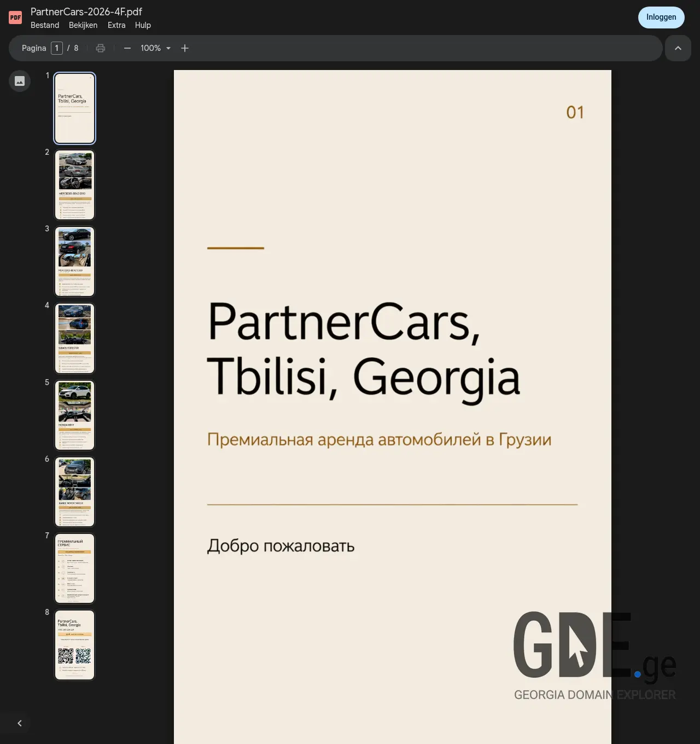Zoom out with the minus icon
Screen dimensions: 700x744
(x=127, y=48)
